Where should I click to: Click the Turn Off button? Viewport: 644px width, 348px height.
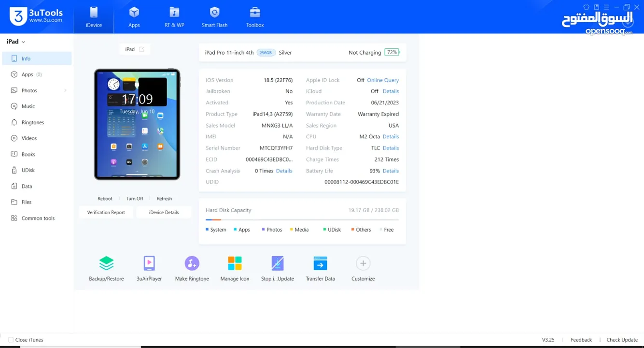coord(134,199)
